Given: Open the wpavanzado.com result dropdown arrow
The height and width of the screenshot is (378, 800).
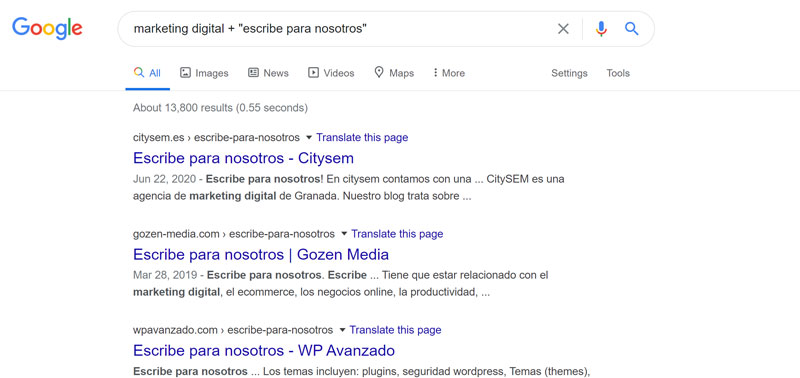Looking at the screenshot, I should (x=342, y=330).
